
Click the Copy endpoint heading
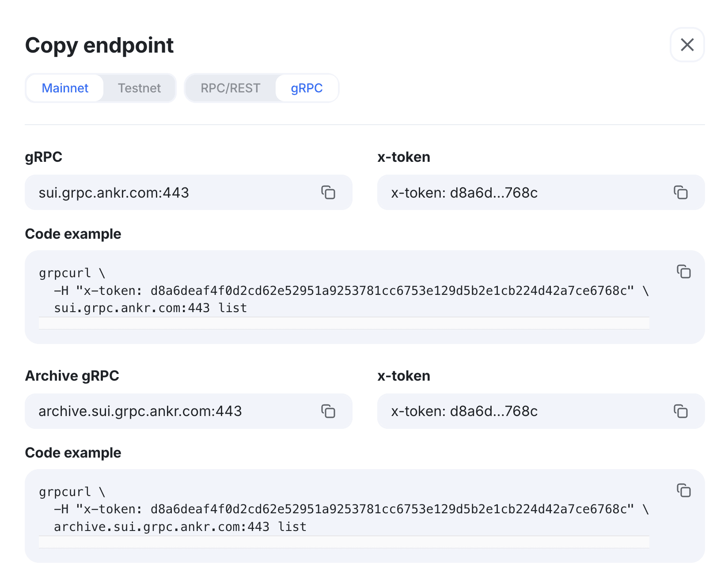coord(99,45)
